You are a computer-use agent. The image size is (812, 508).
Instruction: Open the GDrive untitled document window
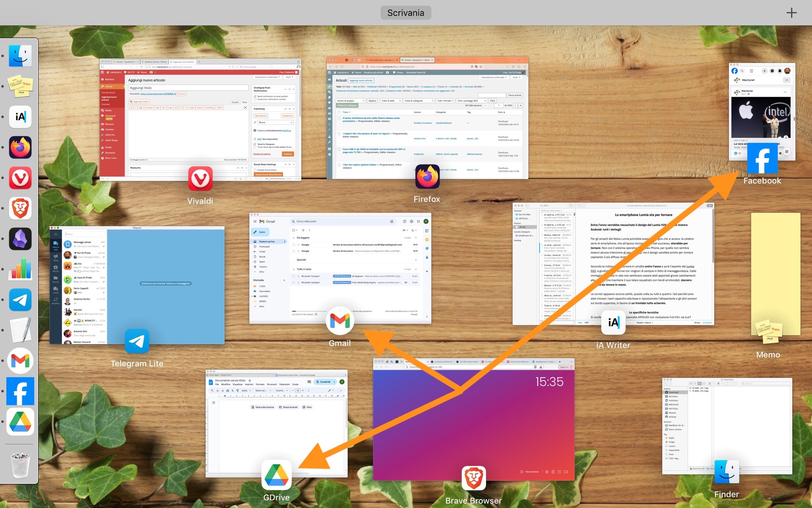(276, 423)
